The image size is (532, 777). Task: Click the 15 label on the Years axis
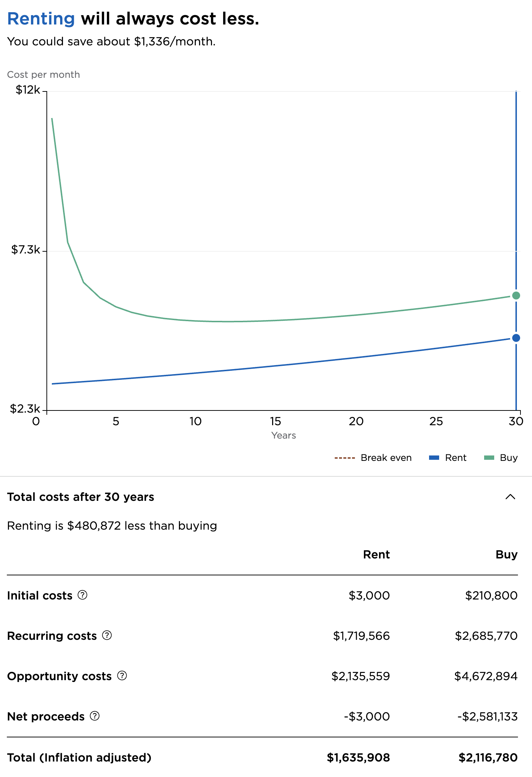pyautogui.click(x=275, y=421)
